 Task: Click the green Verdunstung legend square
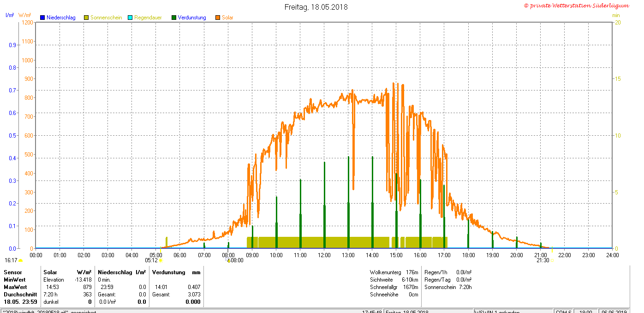pyautogui.click(x=174, y=18)
